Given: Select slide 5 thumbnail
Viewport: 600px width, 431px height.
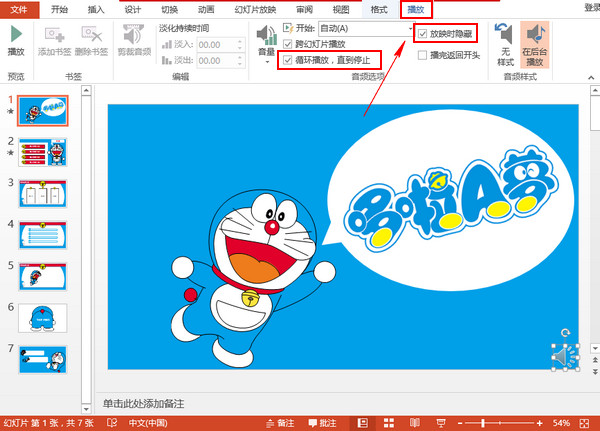Looking at the screenshot, I should coord(42,276).
